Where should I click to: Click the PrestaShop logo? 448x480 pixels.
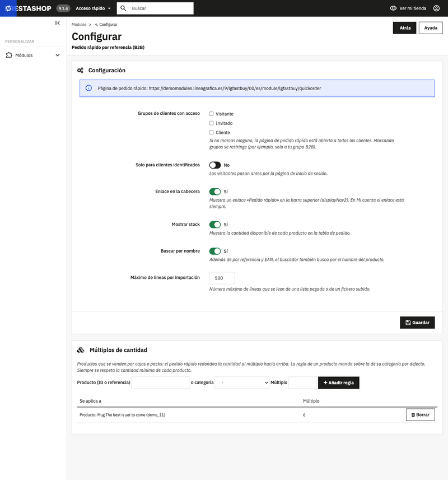coord(28,8)
